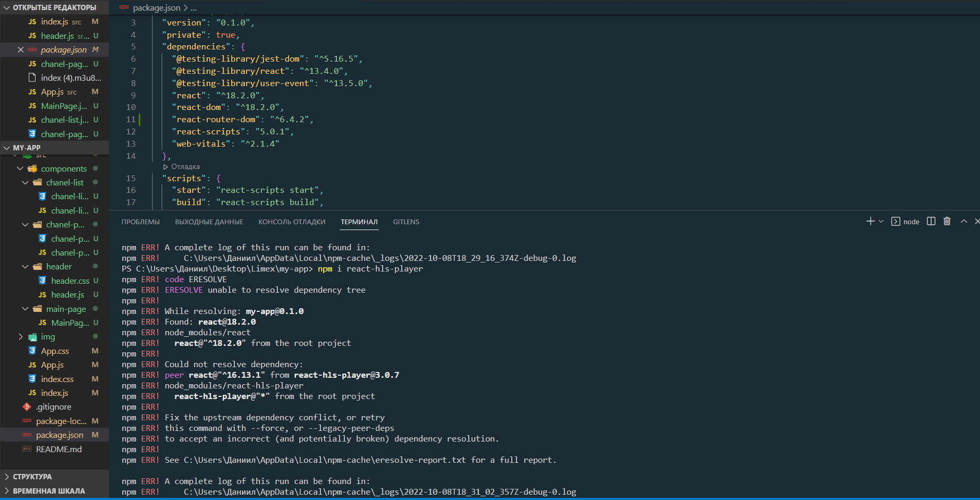Viewport: 980px width, 500px height.
Task: Collapse the components folder
Action: pyautogui.click(x=20, y=169)
